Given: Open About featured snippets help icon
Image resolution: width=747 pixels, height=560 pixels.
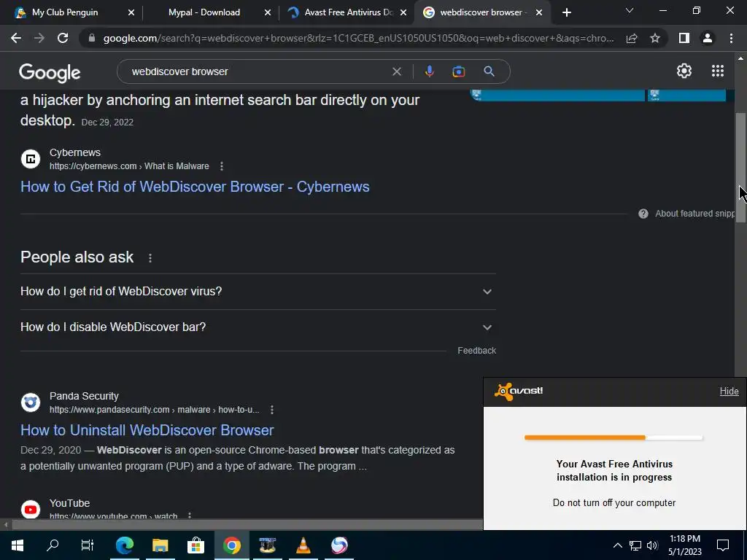Looking at the screenshot, I should coord(643,214).
